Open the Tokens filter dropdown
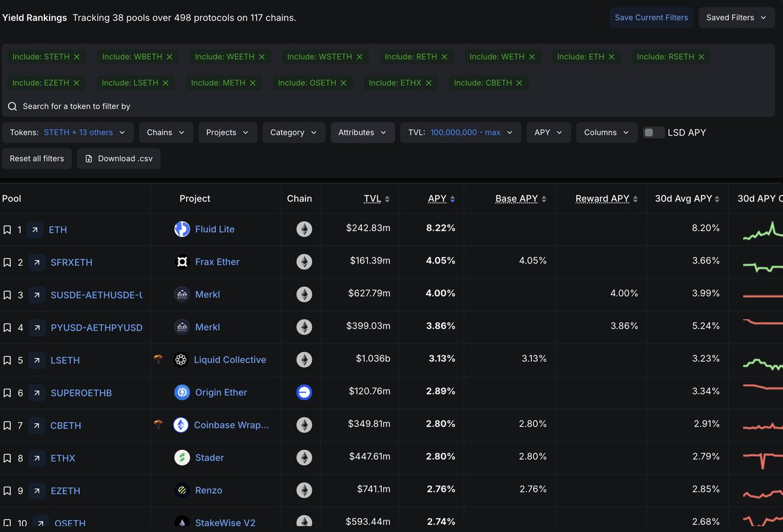The height and width of the screenshot is (532, 783). tap(68, 132)
